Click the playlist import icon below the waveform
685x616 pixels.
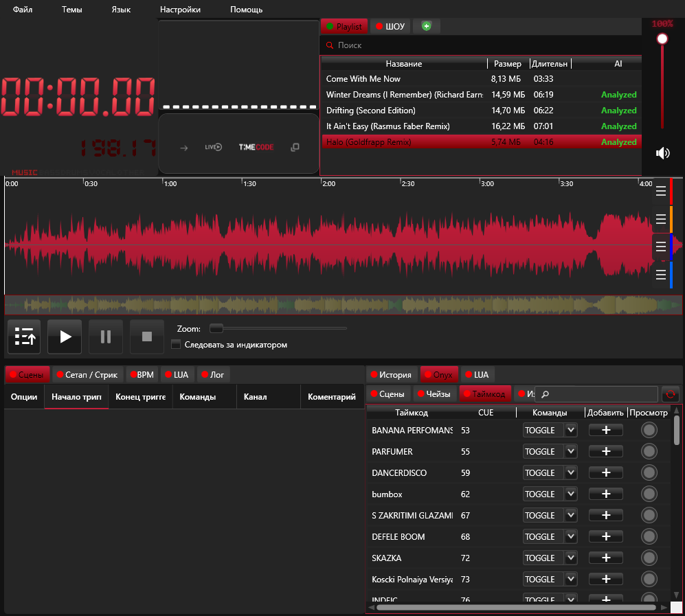tap(24, 336)
